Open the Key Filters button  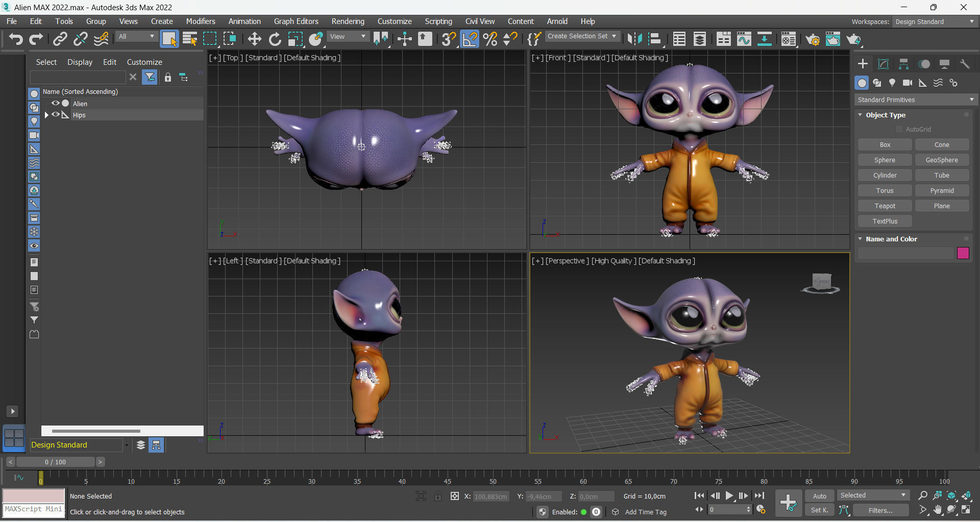pyautogui.click(x=881, y=510)
